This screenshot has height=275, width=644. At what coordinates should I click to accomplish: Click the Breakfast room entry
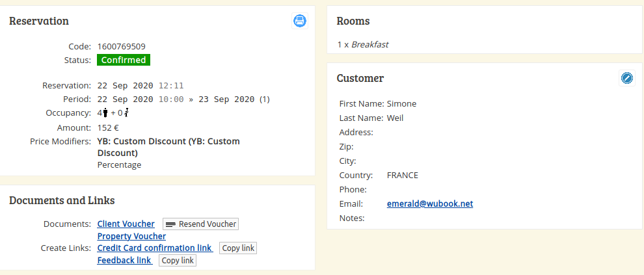point(369,44)
